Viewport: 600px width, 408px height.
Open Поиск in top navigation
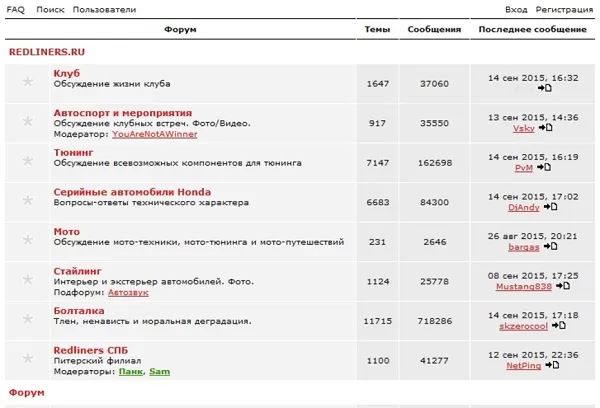50,9
